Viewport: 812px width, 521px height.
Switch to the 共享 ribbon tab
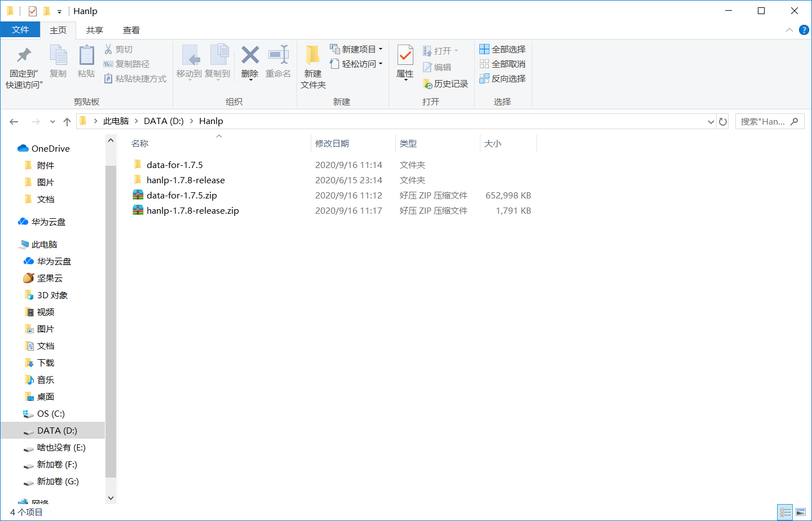(x=95, y=30)
